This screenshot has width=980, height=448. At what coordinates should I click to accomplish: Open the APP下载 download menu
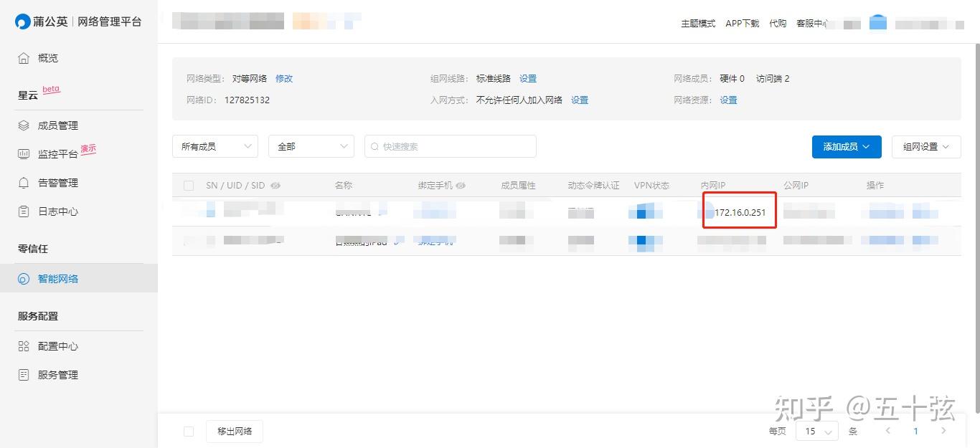click(x=742, y=23)
